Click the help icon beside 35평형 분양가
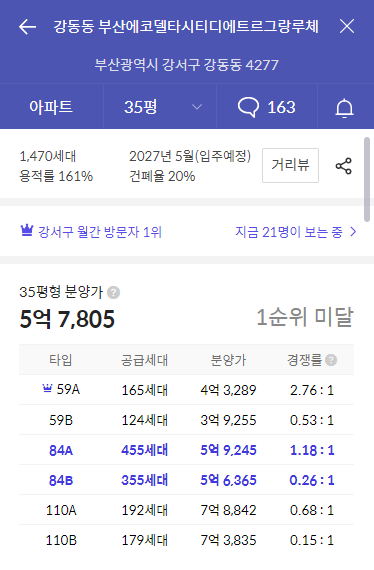Screen dimensions: 374x570 click(x=113, y=292)
